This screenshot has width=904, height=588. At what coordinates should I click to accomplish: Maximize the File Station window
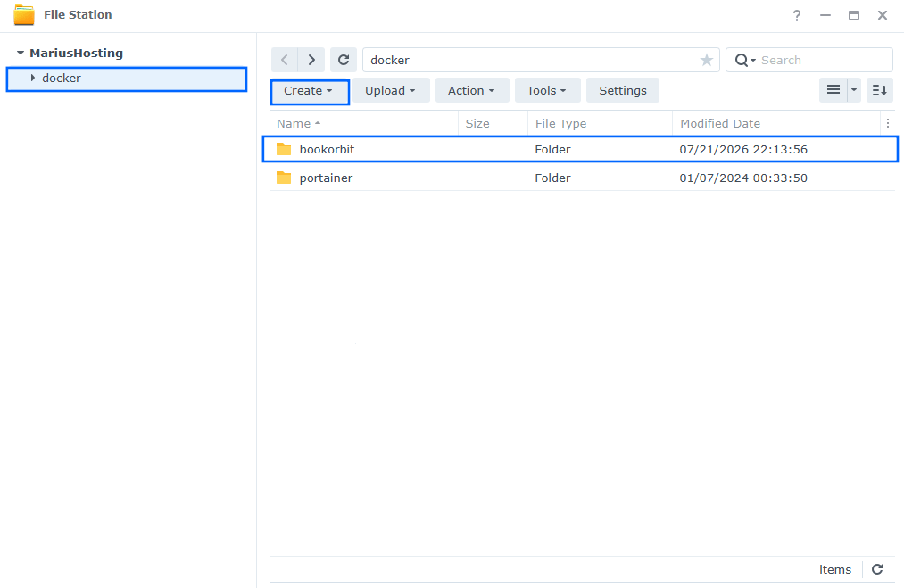[x=854, y=15]
